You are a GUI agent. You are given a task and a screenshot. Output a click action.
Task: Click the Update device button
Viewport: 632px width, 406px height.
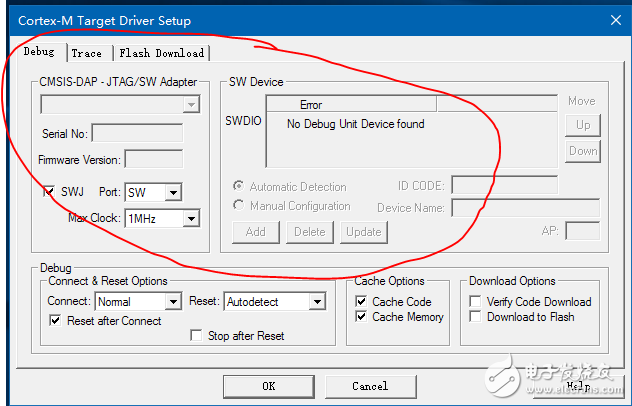coord(364,232)
